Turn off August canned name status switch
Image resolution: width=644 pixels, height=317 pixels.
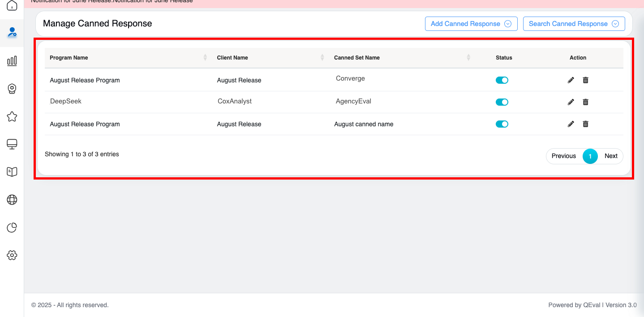502,124
